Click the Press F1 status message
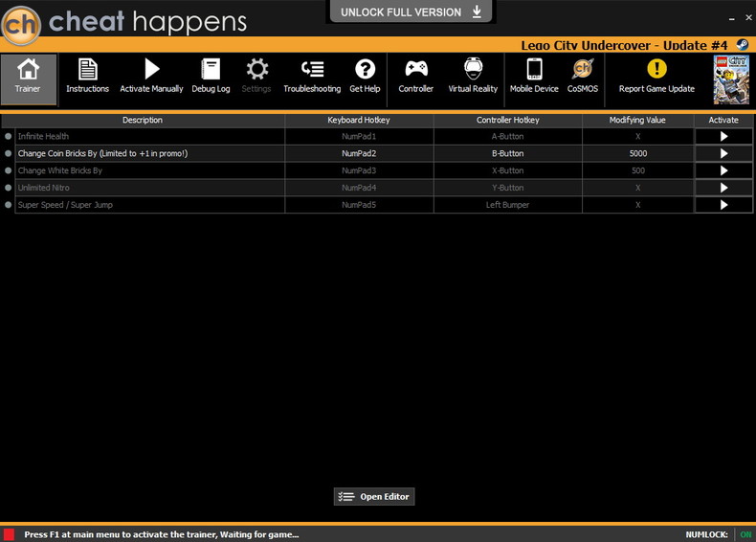The width and height of the screenshot is (756, 542). pyautogui.click(x=162, y=534)
